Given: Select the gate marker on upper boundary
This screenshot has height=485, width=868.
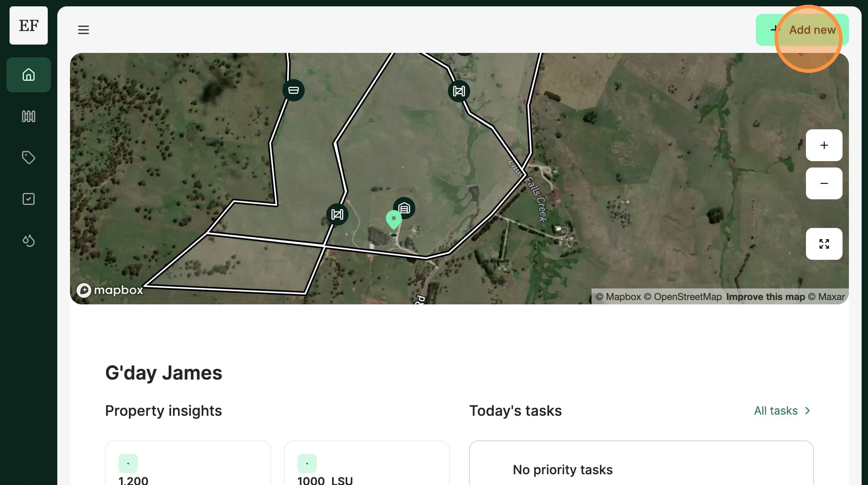Looking at the screenshot, I should tap(459, 91).
